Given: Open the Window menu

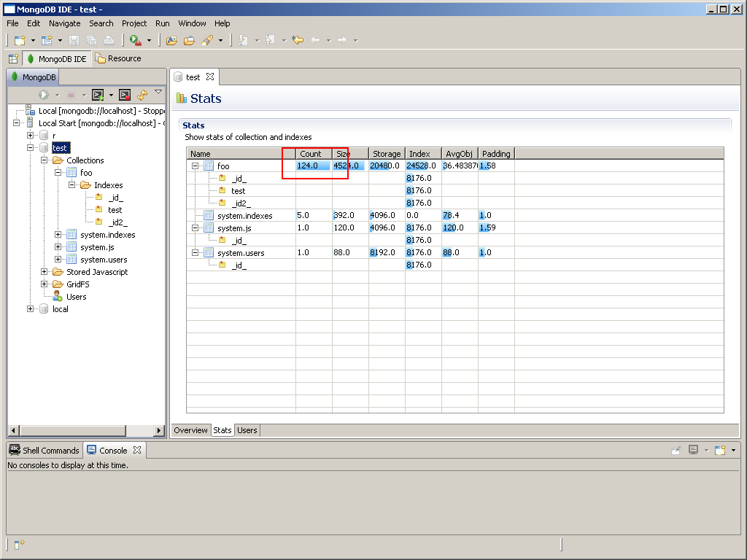Looking at the screenshot, I should point(192,23).
